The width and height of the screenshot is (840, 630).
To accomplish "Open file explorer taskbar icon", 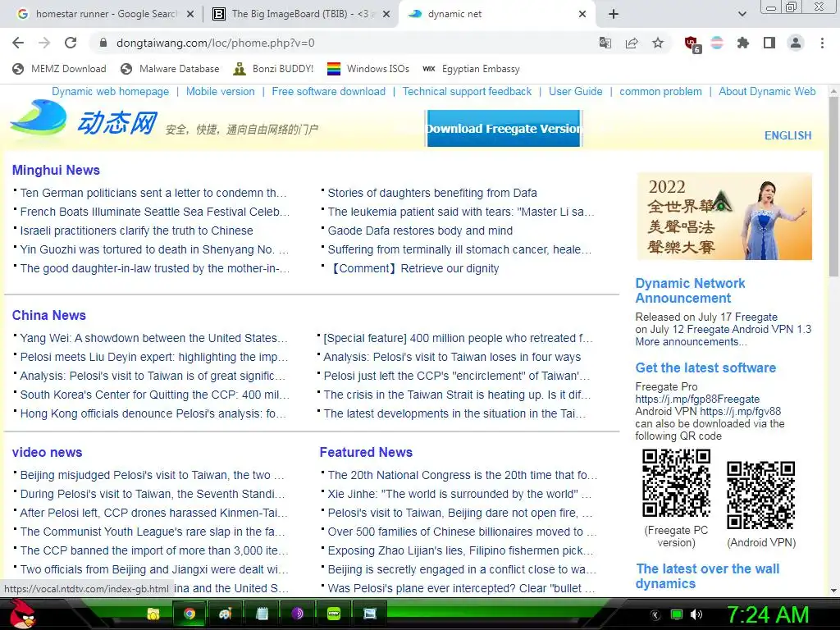I will (x=153, y=614).
